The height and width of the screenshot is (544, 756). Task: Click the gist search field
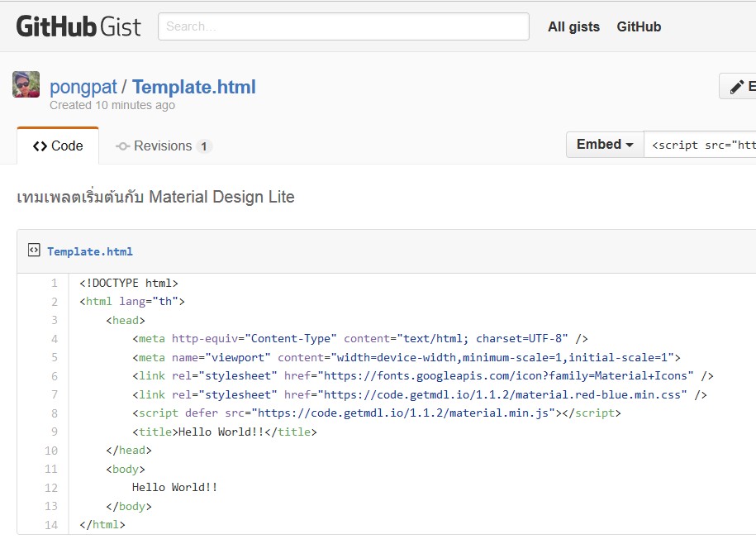click(x=341, y=26)
